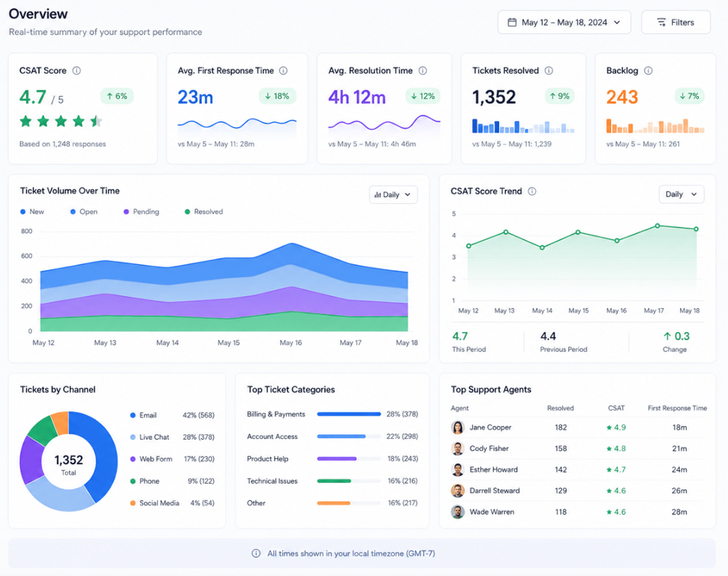Click the Account Access progress bar

(349, 436)
